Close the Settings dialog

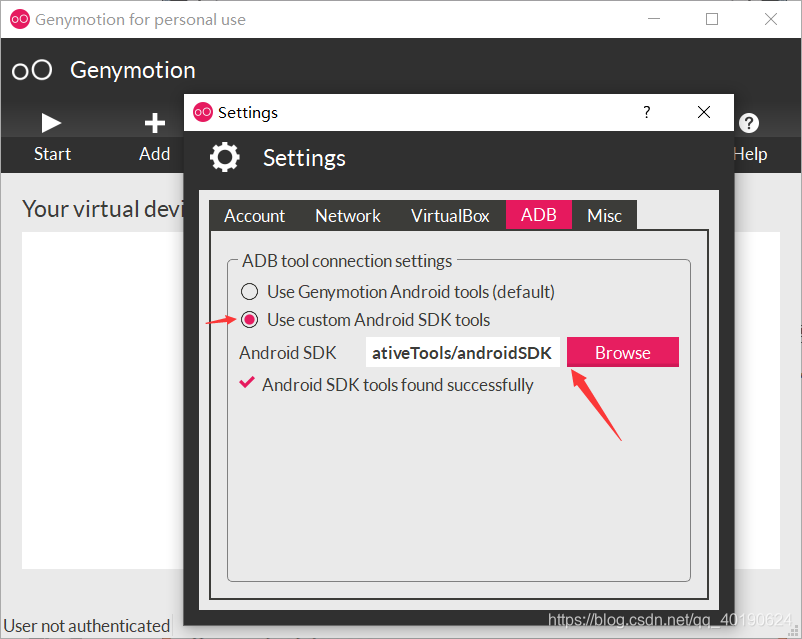coord(704,112)
